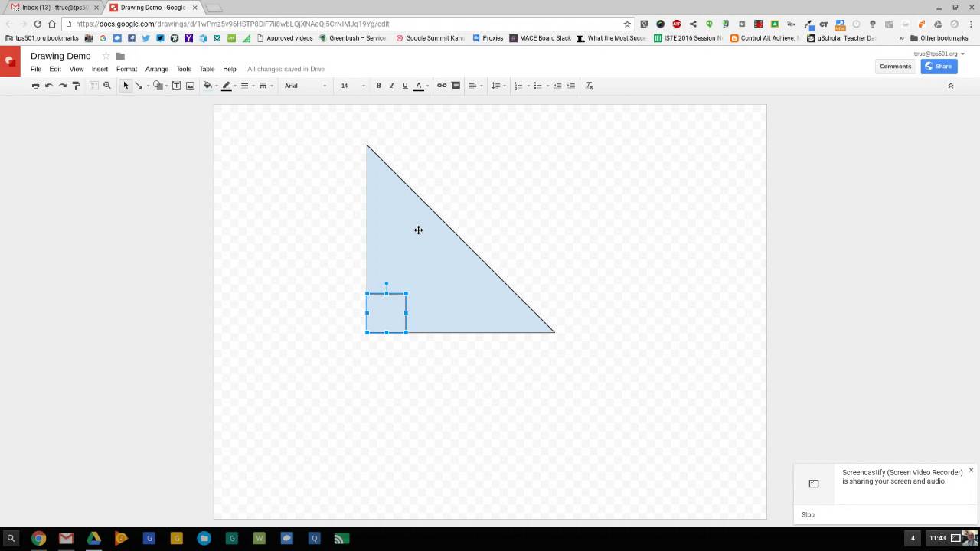This screenshot has height=551, width=980.
Task: Choose the Select arrow tool
Action: point(126,86)
